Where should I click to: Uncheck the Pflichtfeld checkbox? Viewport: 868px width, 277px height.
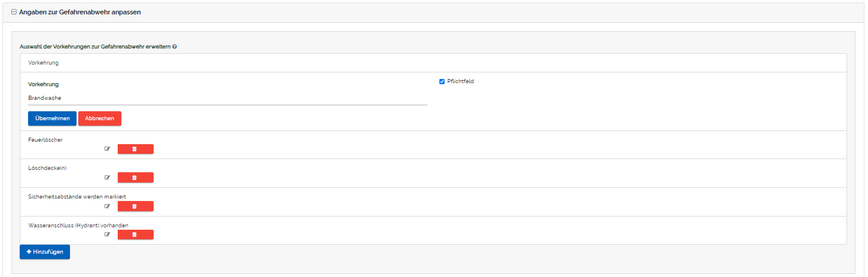[x=442, y=81]
